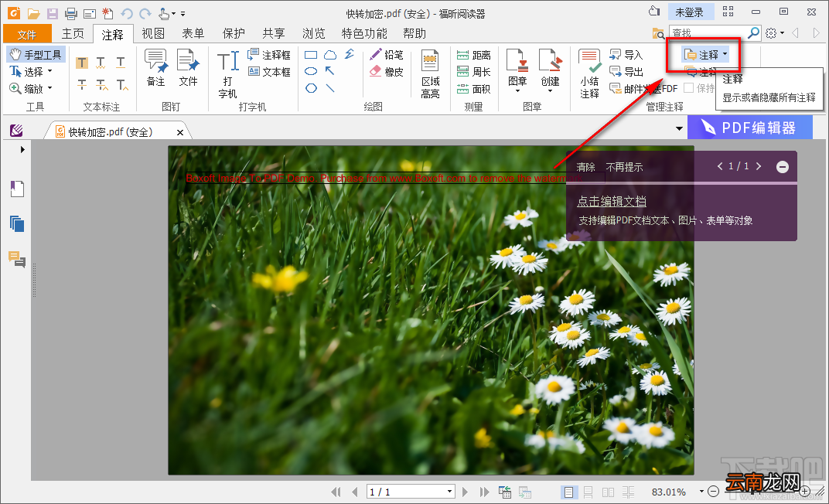
Task: Click the Save icon in quick toolbar
Action: tap(53, 13)
